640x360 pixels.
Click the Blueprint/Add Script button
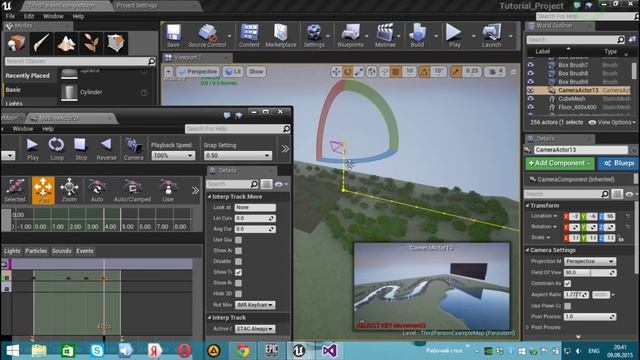coord(618,163)
